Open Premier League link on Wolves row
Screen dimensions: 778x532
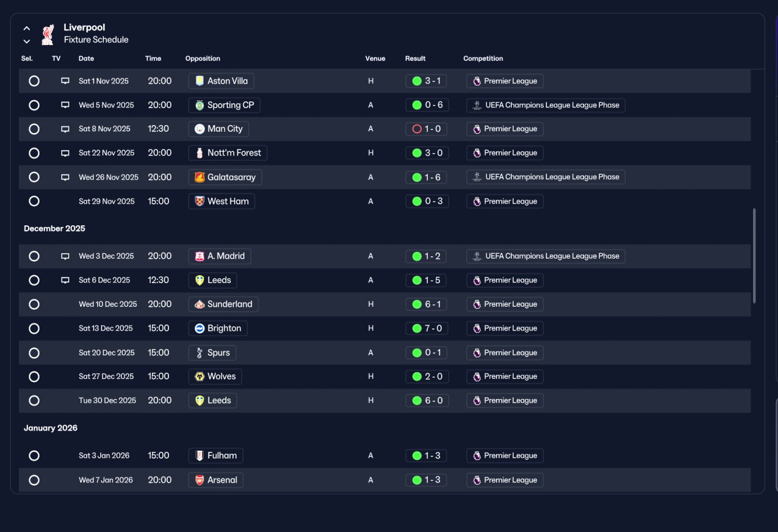pyautogui.click(x=505, y=377)
